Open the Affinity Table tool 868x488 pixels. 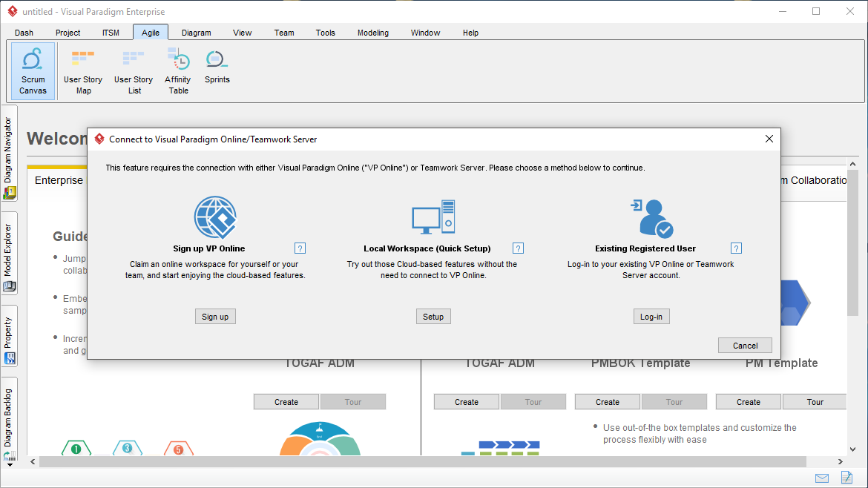point(178,71)
